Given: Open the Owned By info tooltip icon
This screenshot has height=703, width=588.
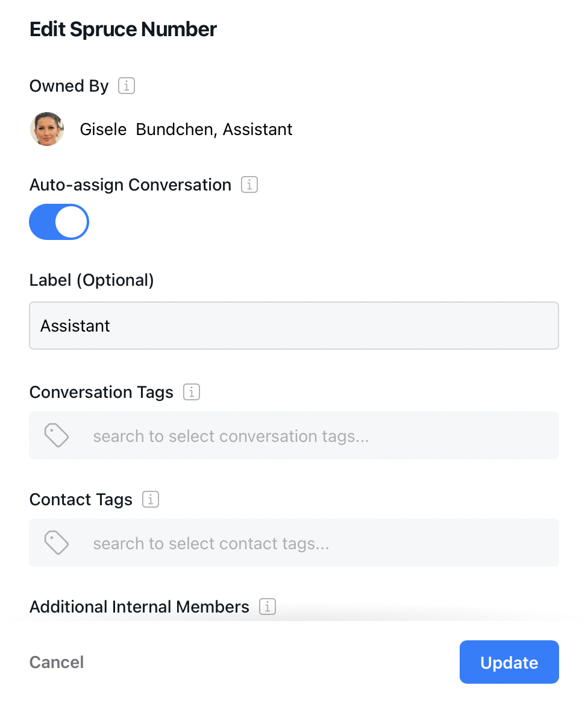Looking at the screenshot, I should tap(126, 86).
